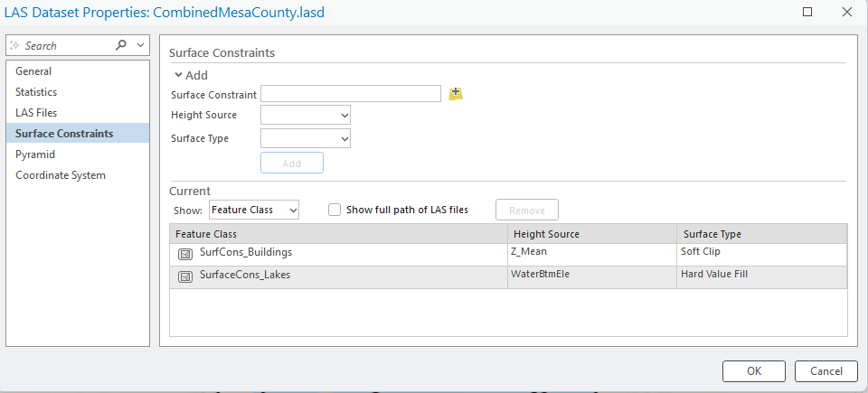
Task: Open the Surface Type dropdown
Action: (x=305, y=139)
